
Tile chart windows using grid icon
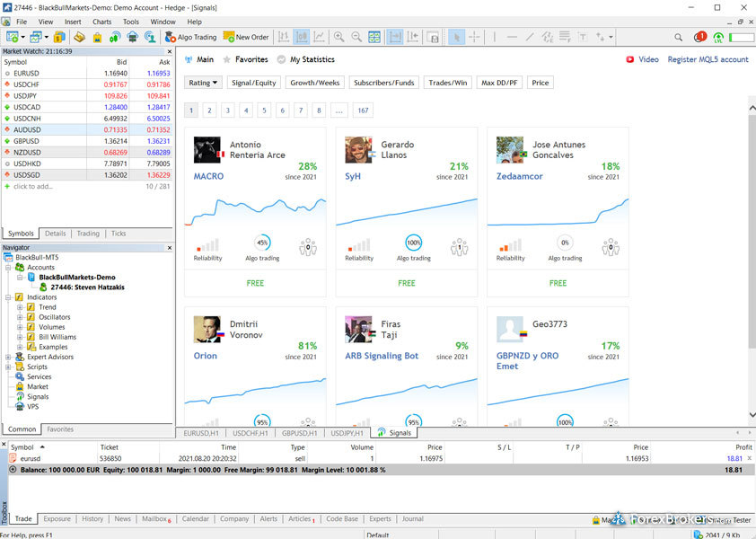pyautogui.click(x=374, y=37)
